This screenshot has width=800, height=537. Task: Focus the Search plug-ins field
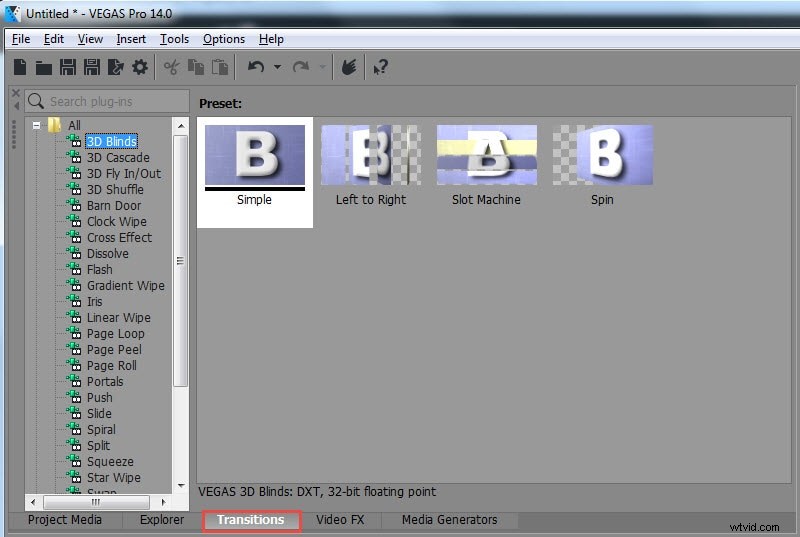coord(107,101)
